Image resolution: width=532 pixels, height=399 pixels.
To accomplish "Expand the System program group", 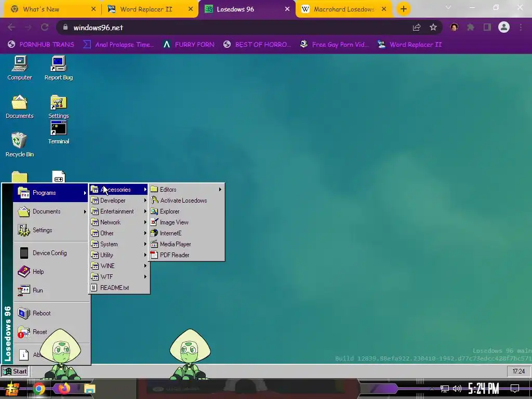I will (x=119, y=244).
